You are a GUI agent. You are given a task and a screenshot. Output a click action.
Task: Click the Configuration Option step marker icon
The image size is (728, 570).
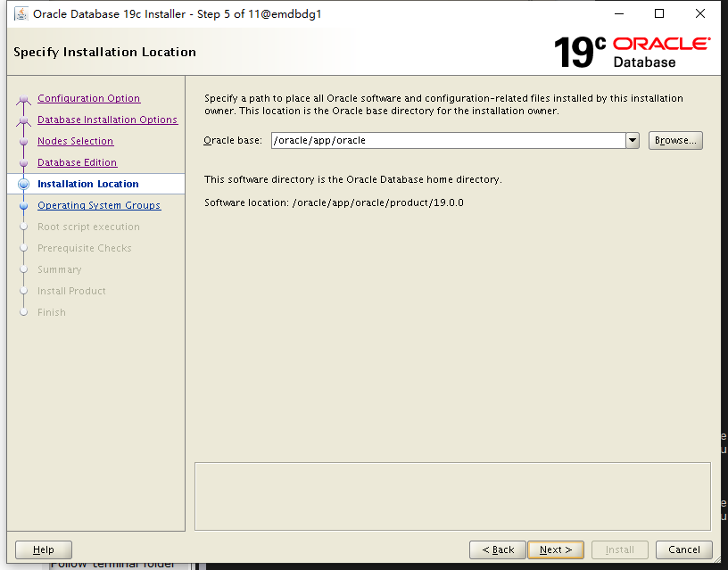click(24, 99)
